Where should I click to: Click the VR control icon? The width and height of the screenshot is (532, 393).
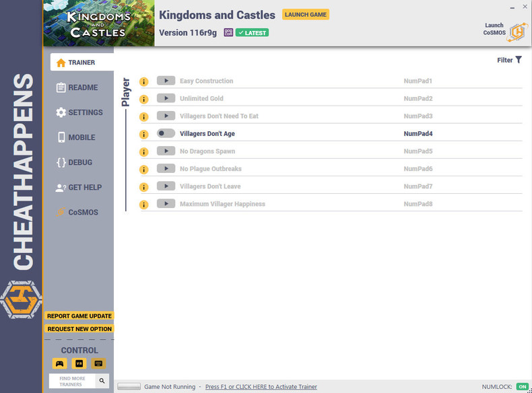click(79, 363)
